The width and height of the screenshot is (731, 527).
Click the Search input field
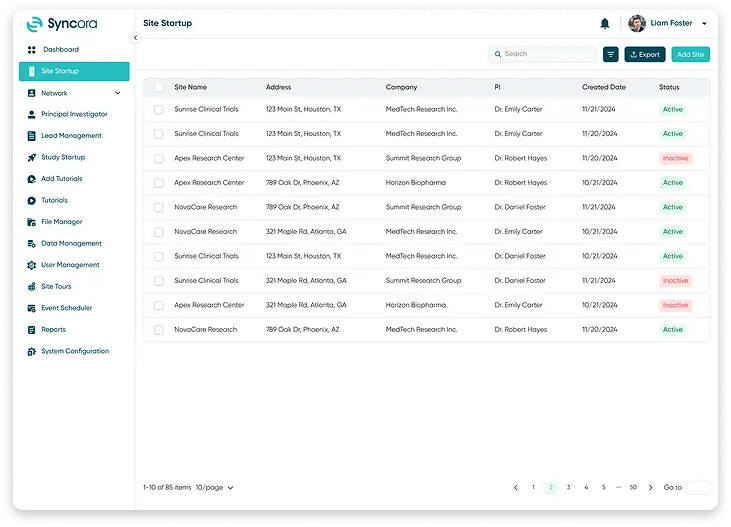[543, 54]
